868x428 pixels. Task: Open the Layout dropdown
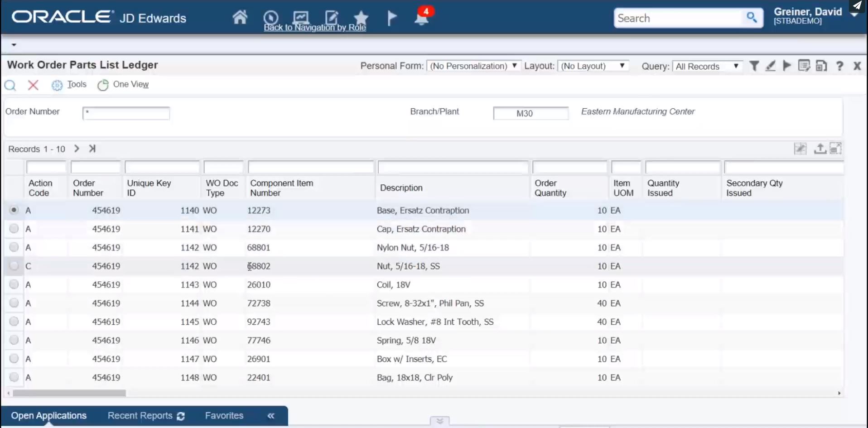[622, 66]
